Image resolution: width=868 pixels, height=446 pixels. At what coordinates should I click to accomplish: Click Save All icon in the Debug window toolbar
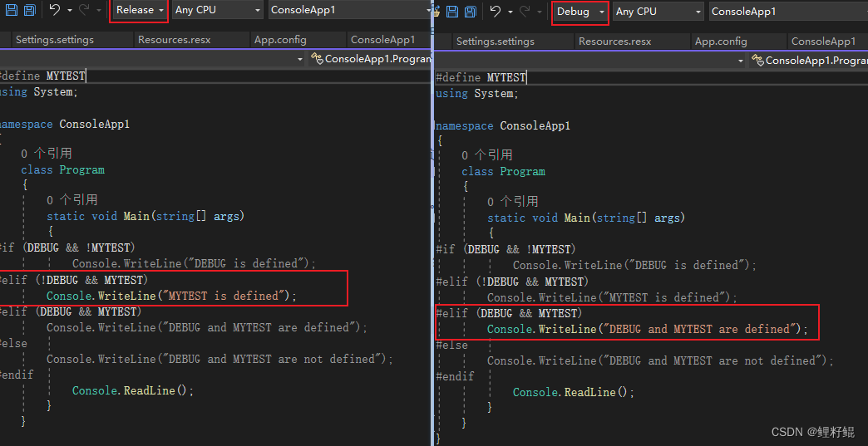pos(471,12)
